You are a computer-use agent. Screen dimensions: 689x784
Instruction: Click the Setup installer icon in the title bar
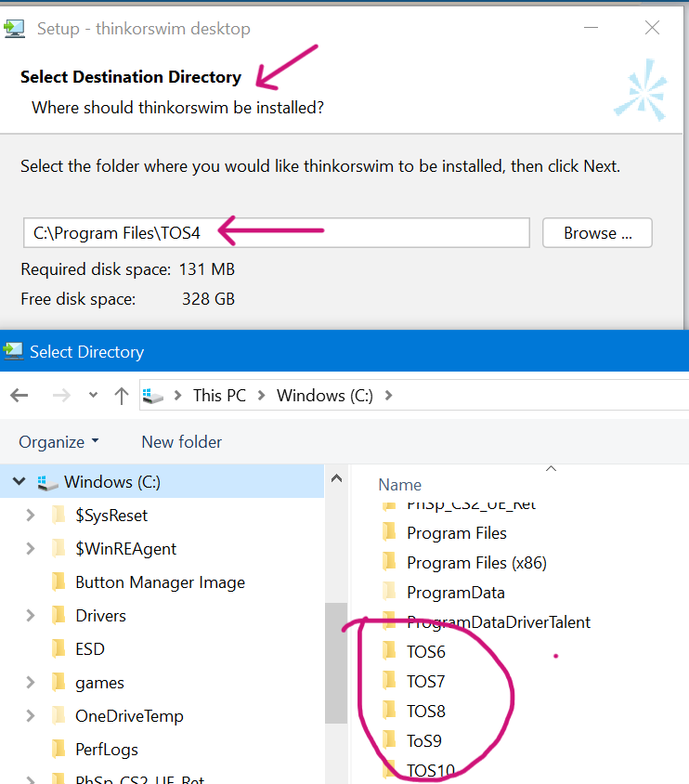point(14,29)
